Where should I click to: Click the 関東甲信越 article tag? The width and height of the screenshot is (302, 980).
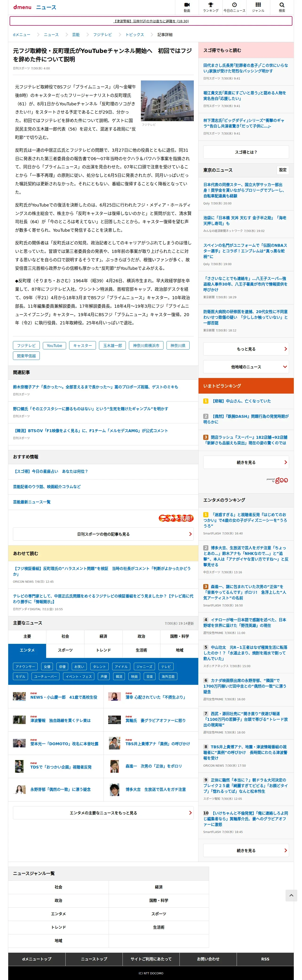[x=26, y=356]
